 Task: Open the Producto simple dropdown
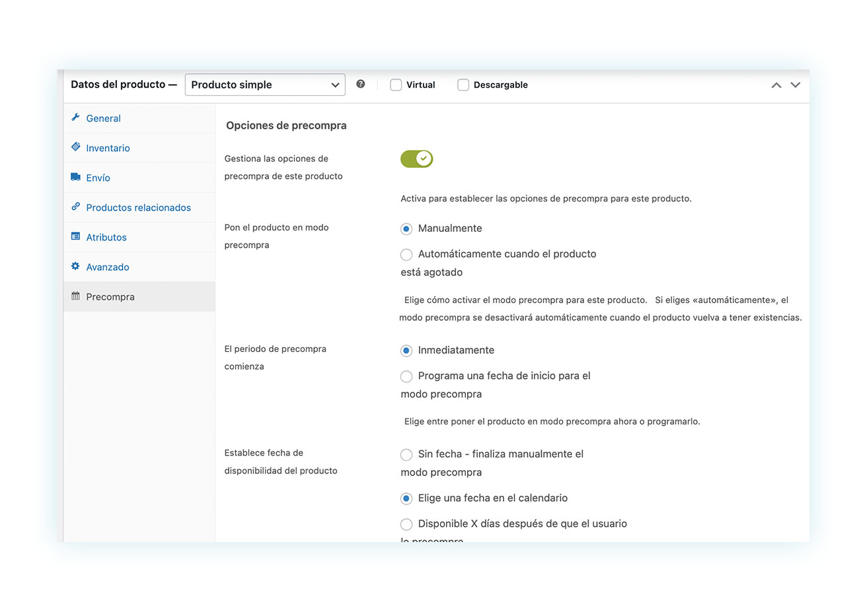[265, 85]
